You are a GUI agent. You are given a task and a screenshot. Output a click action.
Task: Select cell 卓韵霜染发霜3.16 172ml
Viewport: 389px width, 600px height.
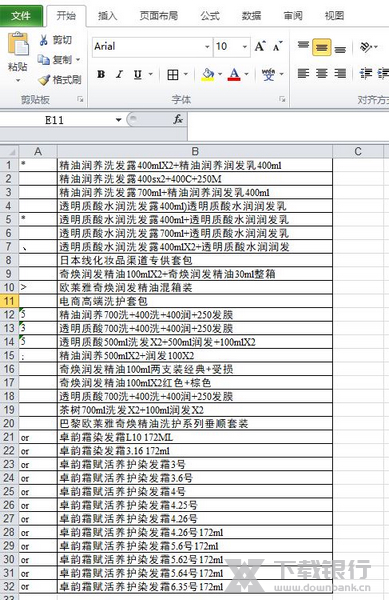pos(195,451)
